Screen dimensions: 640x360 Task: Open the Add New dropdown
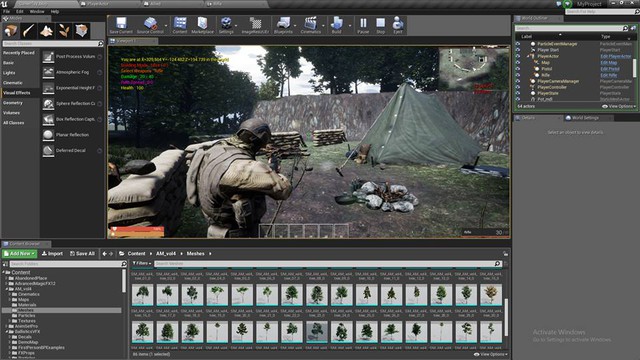coord(20,253)
